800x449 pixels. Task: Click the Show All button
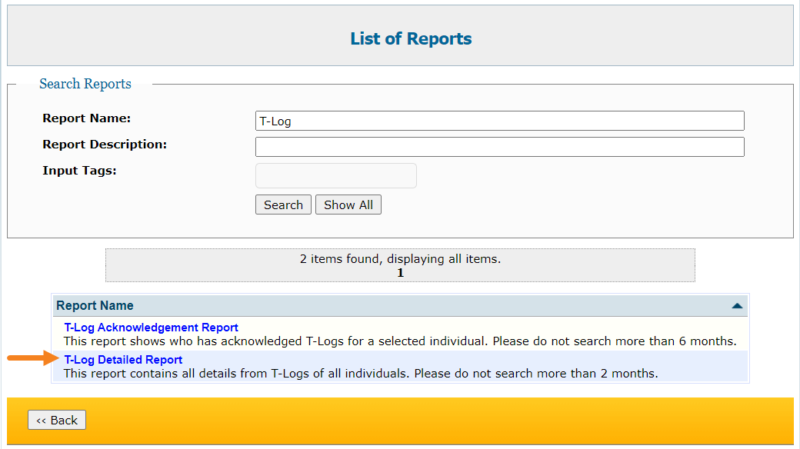pyautogui.click(x=348, y=205)
